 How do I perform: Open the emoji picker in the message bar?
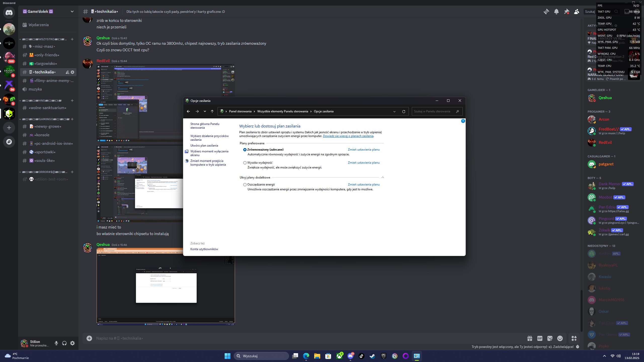(x=560, y=338)
